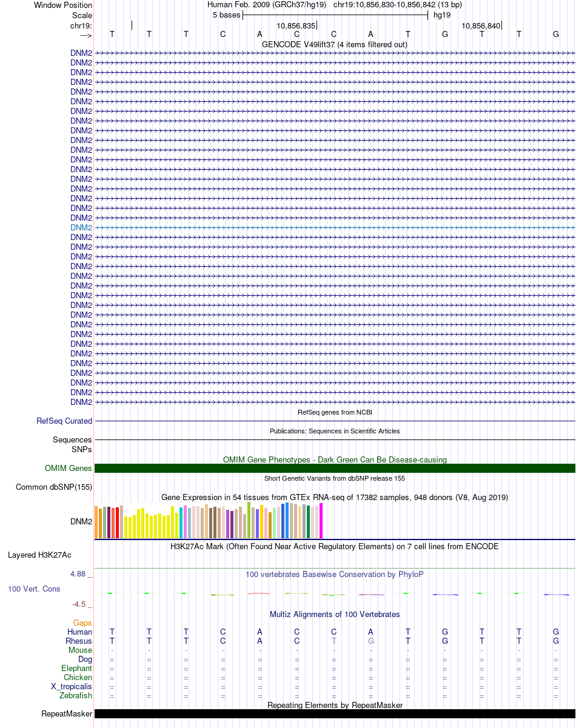Select the dark green OMIM Genes bar
The image size is (576, 728).
pyautogui.click(x=335, y=468)
